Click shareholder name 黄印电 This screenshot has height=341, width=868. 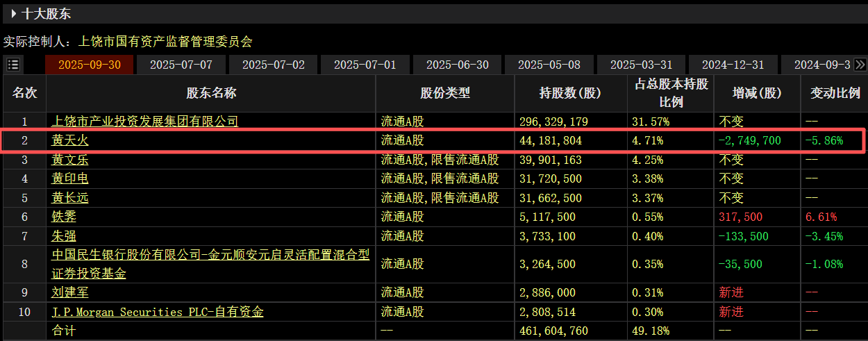tap(70, 178)
